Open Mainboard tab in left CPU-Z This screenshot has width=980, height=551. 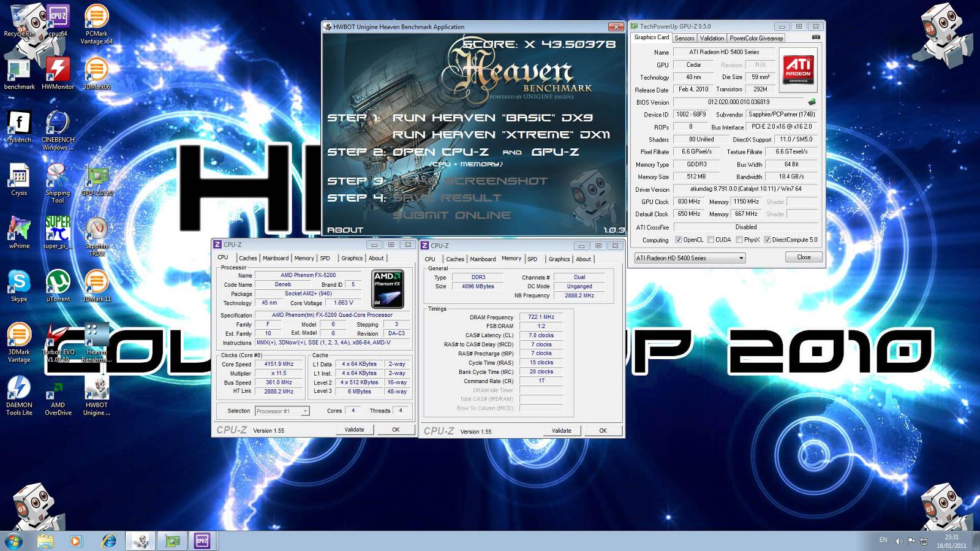point(276,258)
